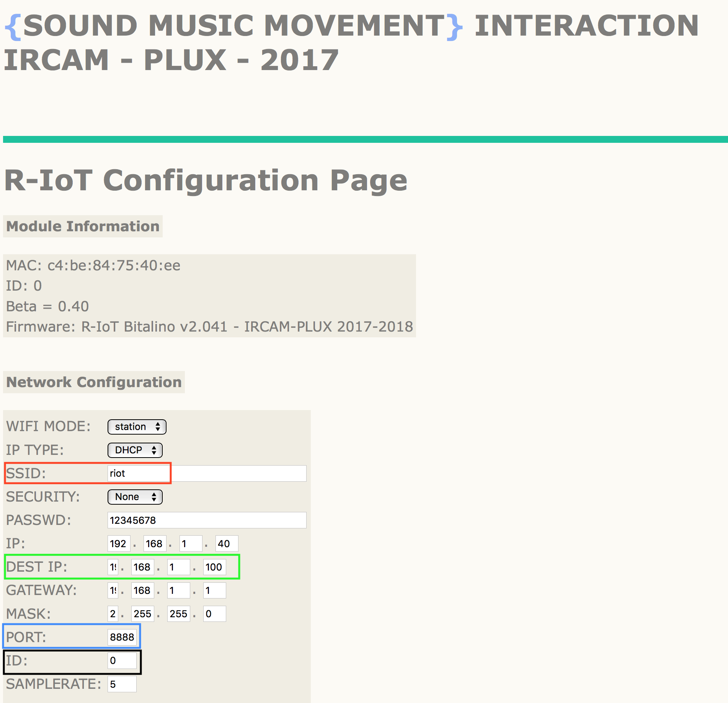Click the Network Configuration heading
This screenshot has width=728, height=703.
[94, 382]
